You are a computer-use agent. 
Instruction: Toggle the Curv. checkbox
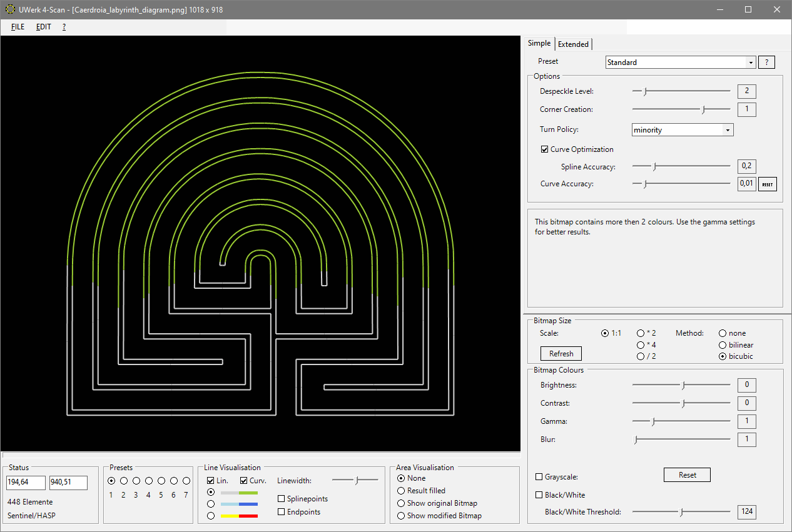pos(243,481)
